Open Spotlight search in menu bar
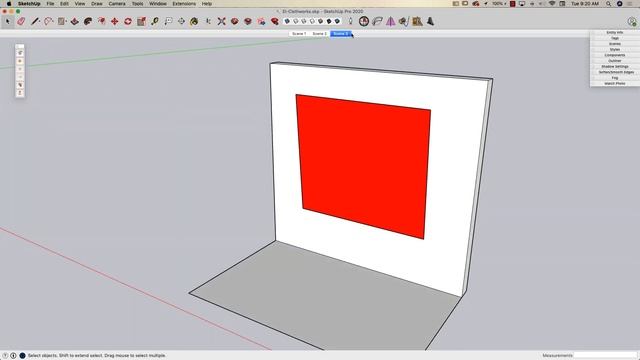The height and width of the screenshot is (360, 640). (x=608, y=4)
